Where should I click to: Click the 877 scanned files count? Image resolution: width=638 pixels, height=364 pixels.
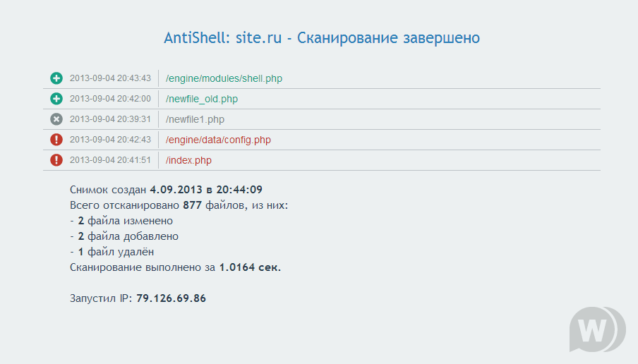tap(192, 205)
